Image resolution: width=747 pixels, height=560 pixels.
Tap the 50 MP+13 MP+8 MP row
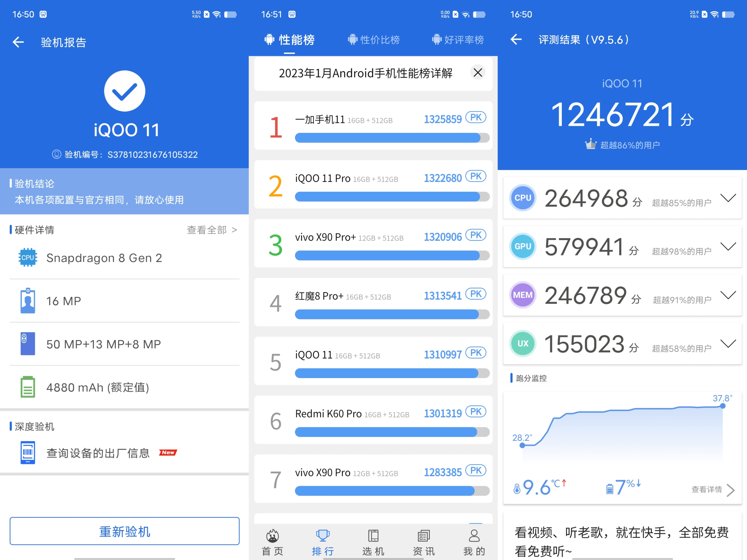[x=125, y=344]
